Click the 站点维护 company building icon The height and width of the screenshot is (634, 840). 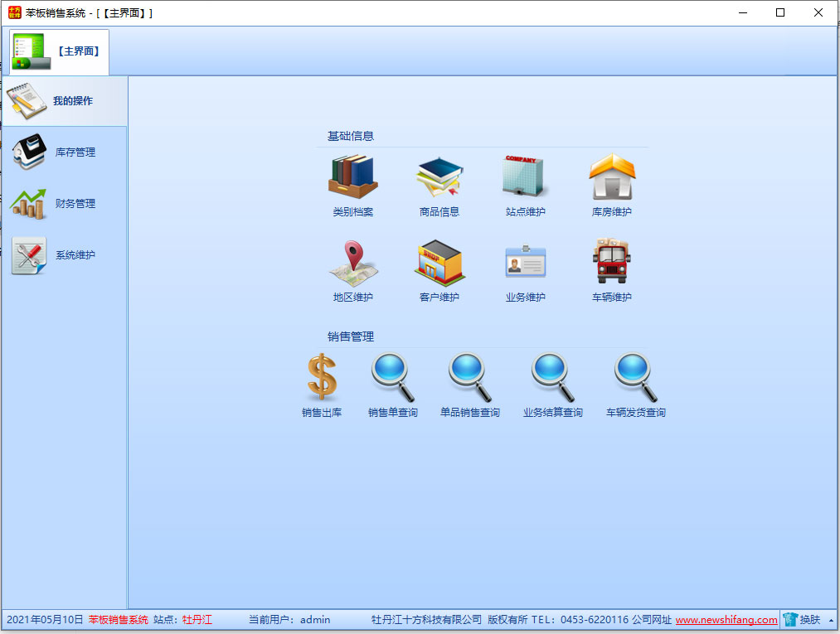[x=525, y=177]
